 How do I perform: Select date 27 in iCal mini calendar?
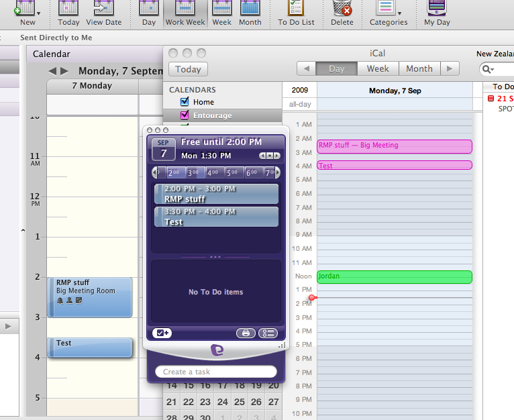[x=273, y=402]
